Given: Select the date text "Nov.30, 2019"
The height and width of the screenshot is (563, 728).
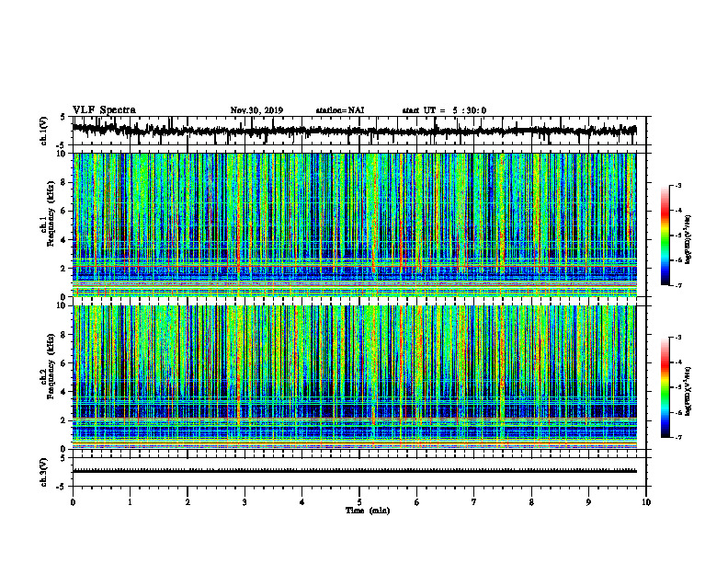Looking at the screenshot, I should click(256, 110).
